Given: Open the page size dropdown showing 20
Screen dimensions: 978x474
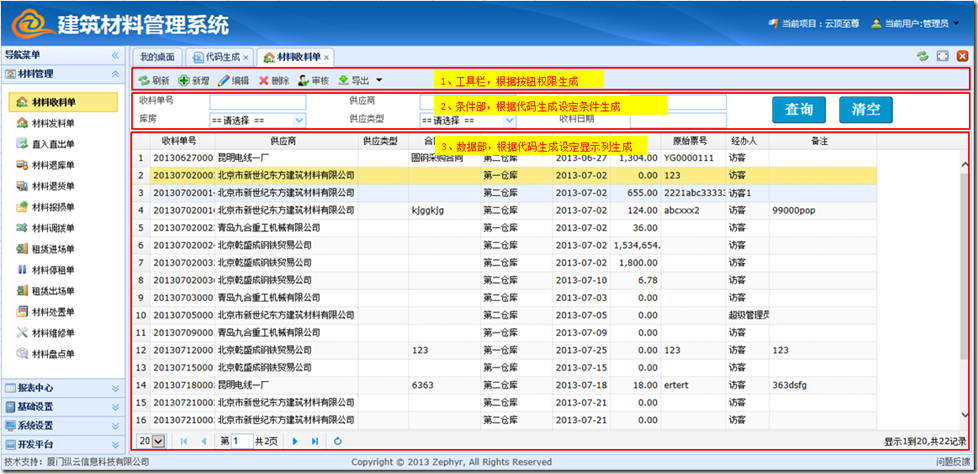Looking at the screenshot, I should tap(152, 441).
